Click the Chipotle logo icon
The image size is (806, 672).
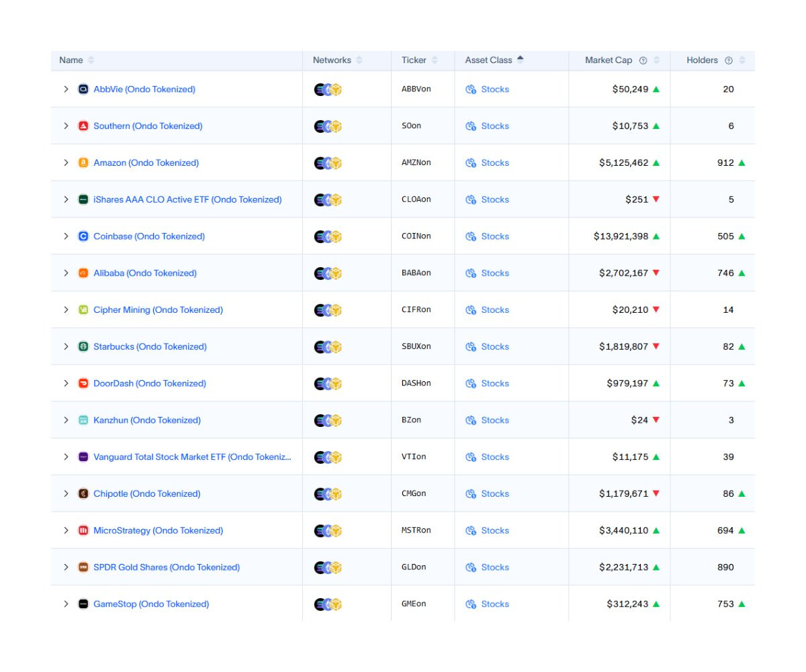point(83,493)
